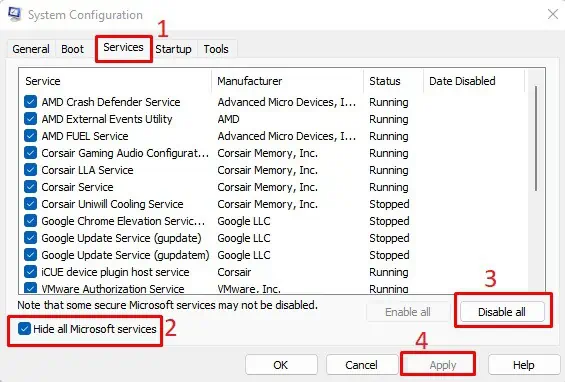Uncheck iCUE device plugin host service

tap(31, 272)
